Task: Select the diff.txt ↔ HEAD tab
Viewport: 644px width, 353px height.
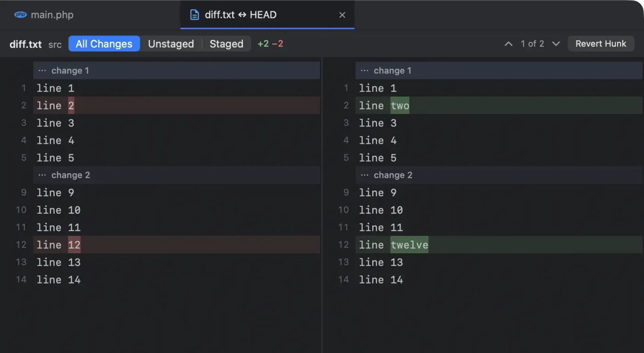Action: [x=267, y=15]
